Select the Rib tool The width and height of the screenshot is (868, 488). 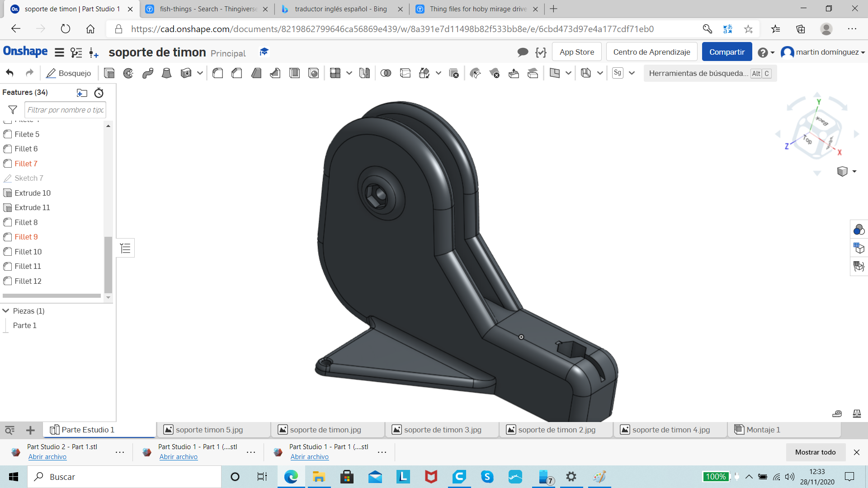(x=275, y=73)
